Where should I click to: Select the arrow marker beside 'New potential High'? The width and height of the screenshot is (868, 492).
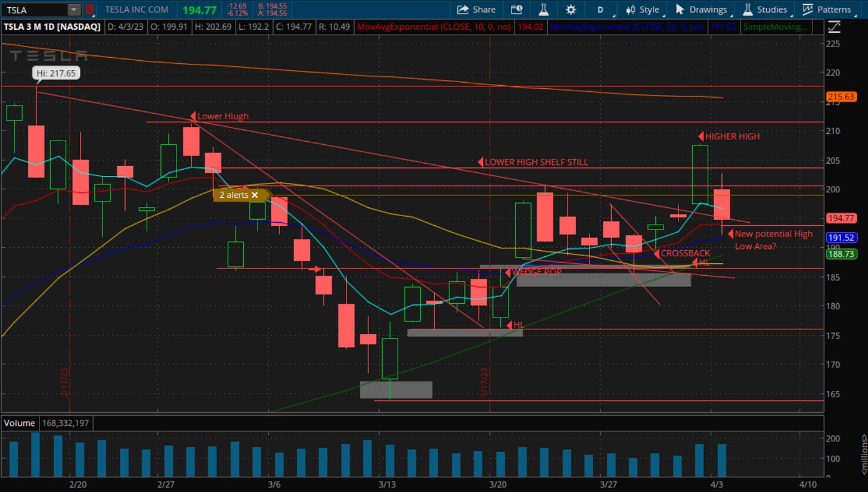pyautogui.click(x=730, y=234)
